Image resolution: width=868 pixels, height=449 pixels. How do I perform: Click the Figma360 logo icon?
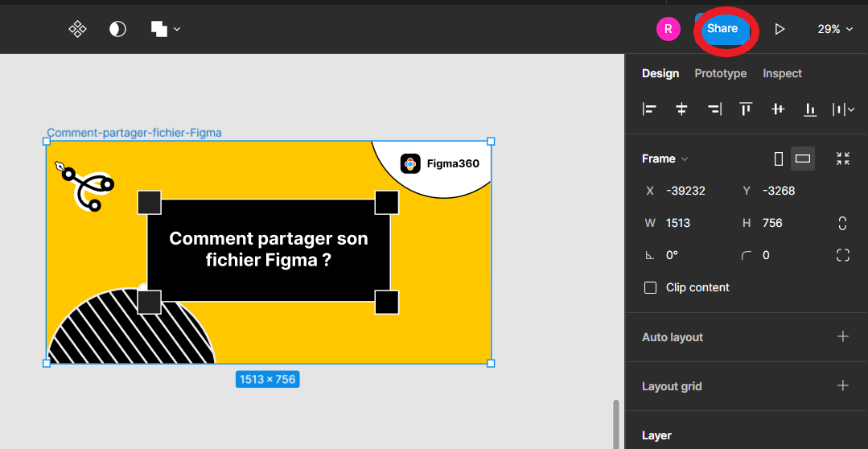tap(410, 163)
